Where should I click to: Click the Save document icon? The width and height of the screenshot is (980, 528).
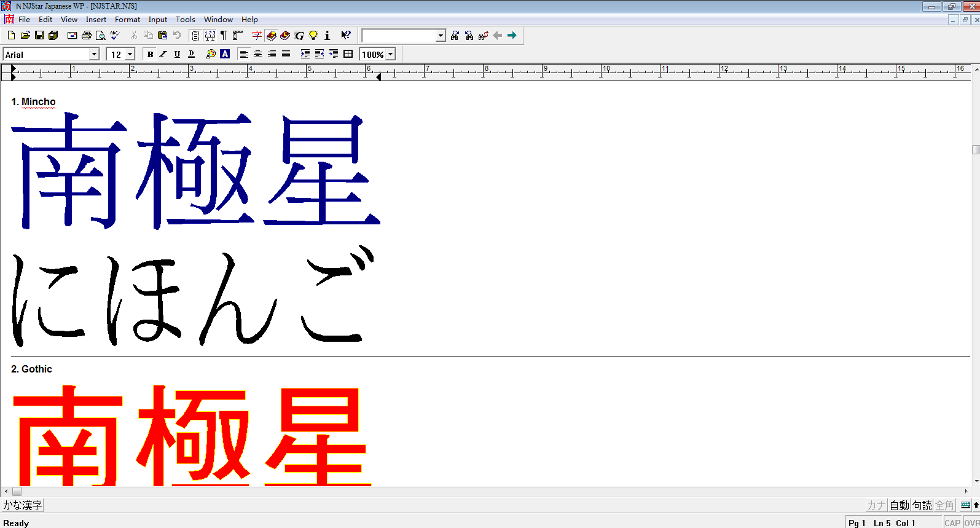[39, 36]
